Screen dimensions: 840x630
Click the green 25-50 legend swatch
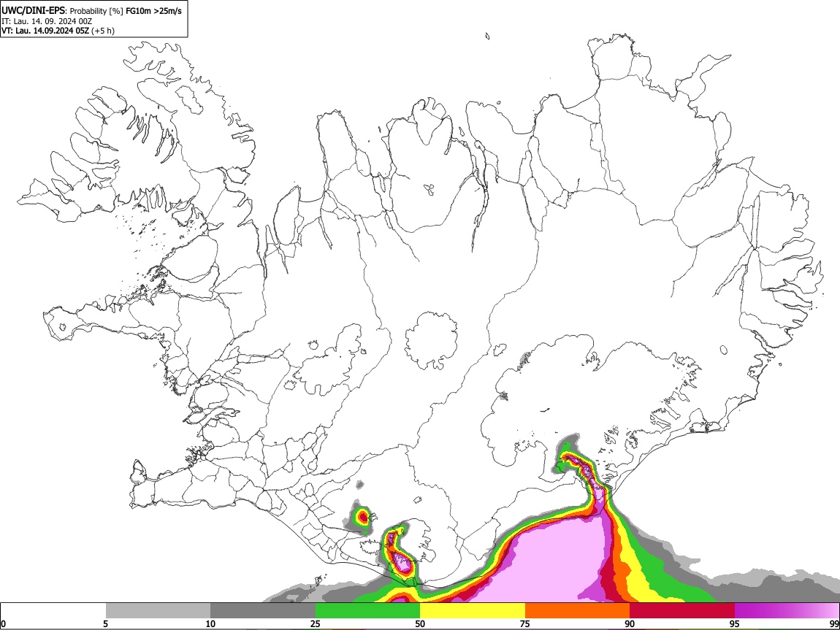tap(367, 610)
